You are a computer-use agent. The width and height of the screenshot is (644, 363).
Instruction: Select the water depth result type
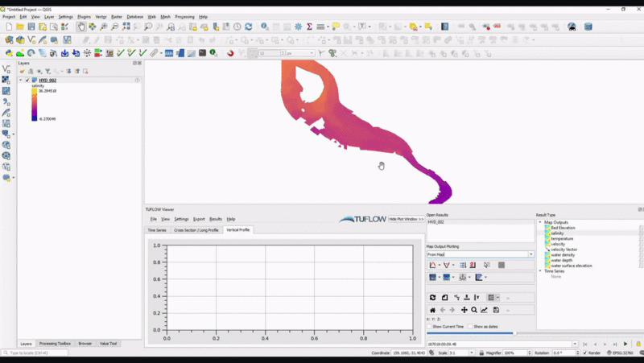click(561, 260)
